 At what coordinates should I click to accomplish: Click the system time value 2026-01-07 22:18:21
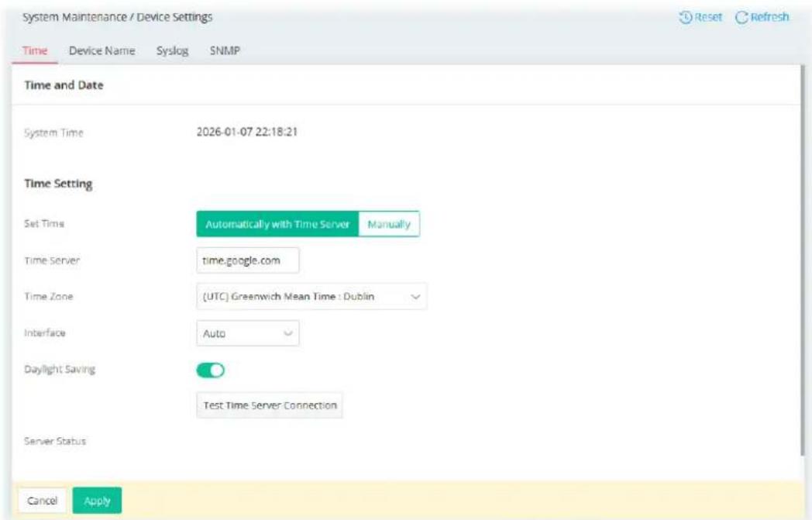point(247,132)
